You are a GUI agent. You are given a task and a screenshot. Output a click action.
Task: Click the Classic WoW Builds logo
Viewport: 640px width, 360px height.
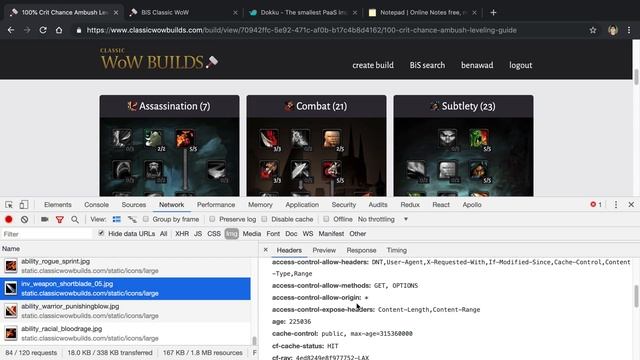(159, 59)
